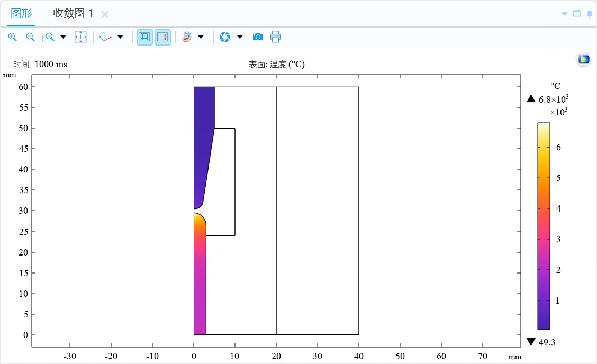Click the image snapshot aperture icon
This screenshot has width=597, height=364.
click(x=225, y=37)
